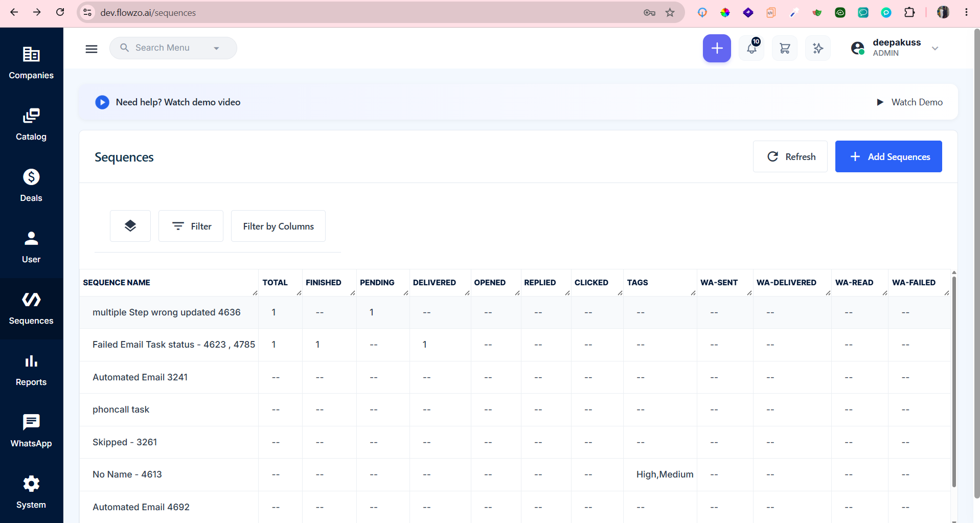Expand the Search Menu dropdown arrow
980x523 pixels.
tap(217, 49)
